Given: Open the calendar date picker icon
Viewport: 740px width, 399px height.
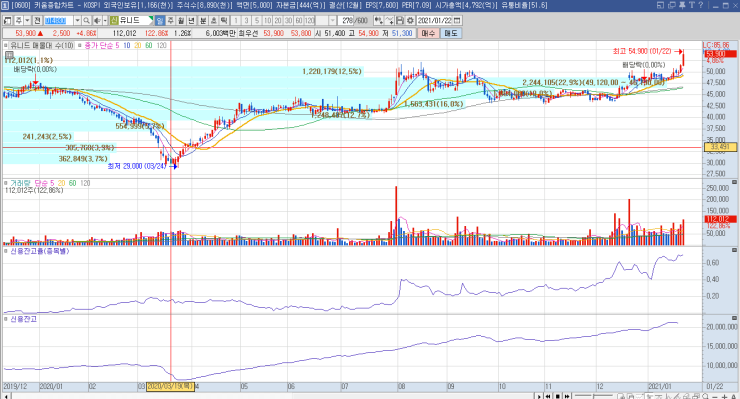Looking at the screenshot, I should pos(457,21).
